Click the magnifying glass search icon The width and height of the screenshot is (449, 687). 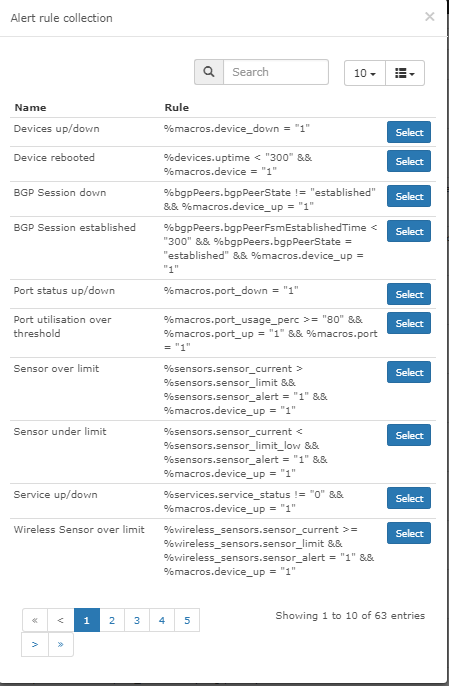(x=209, y=72)
